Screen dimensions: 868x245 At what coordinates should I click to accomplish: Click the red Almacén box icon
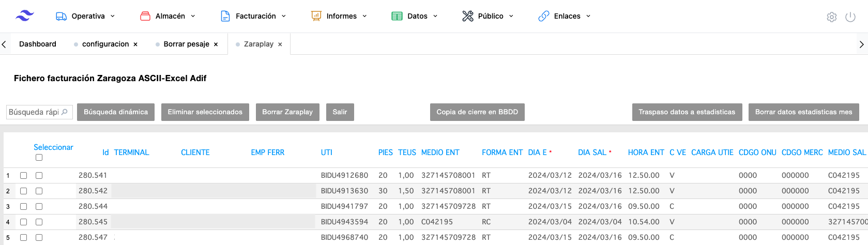click(145, 16)
